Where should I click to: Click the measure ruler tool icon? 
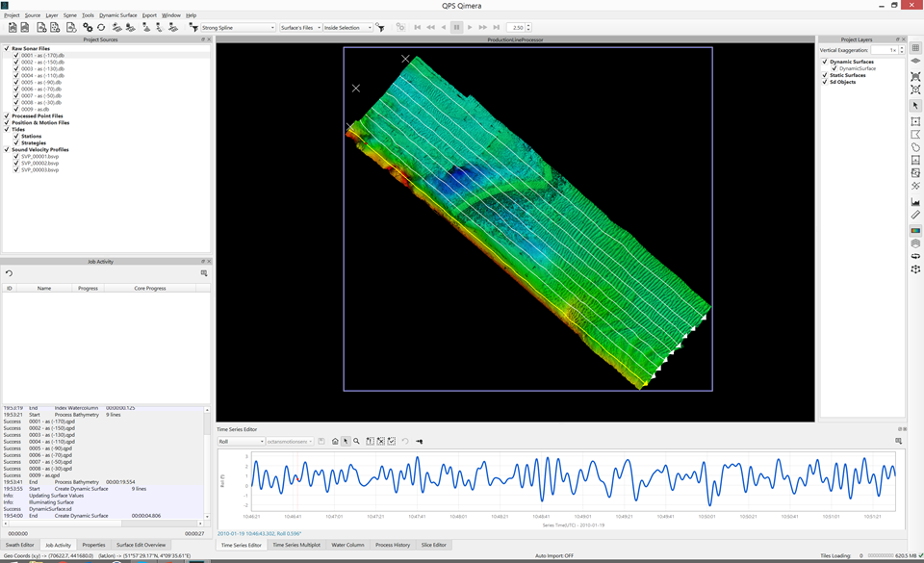(x=915, y=215)
